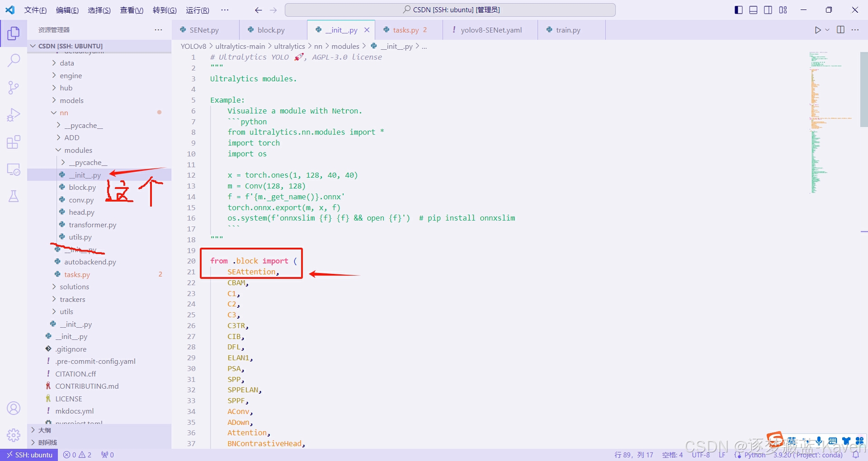Click the ports forwarded status item
The height and width of the screenshot is (461, 868).
point(108,455)
